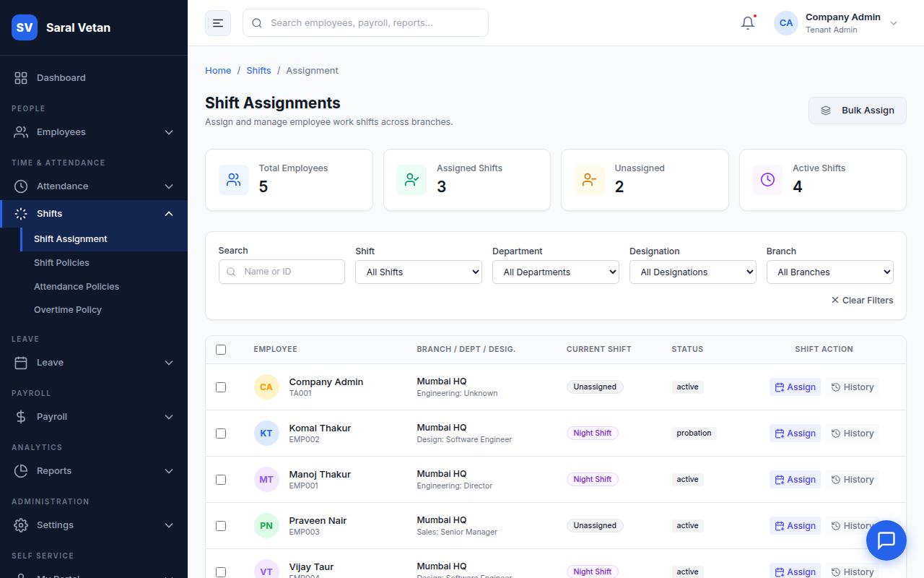Click the MT avatar for Manoj Thakur
This screenshot has width=924, height=578.
(x=266, y=480)
